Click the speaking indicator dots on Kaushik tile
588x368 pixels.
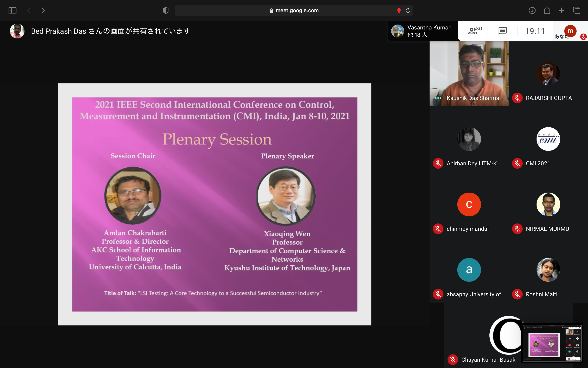438,98
